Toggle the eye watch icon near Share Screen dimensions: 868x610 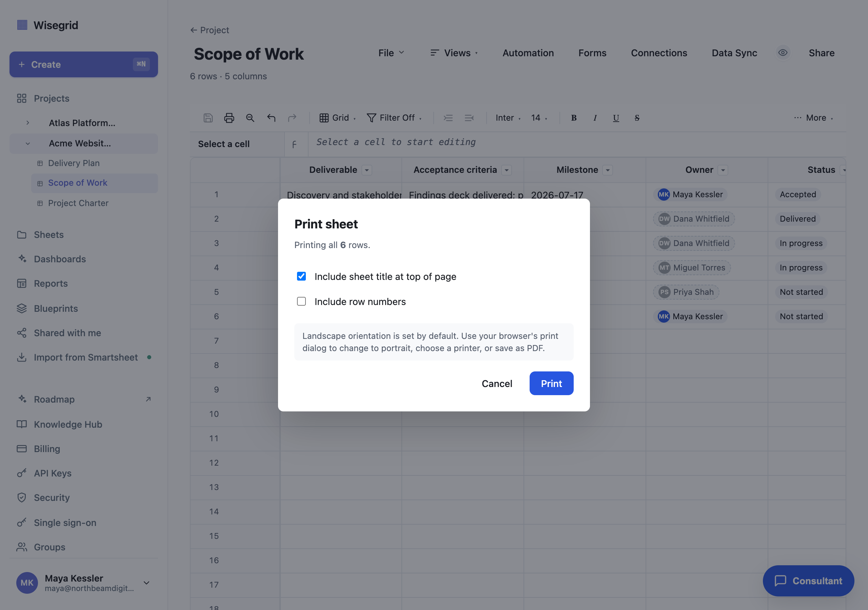(783, 53)
